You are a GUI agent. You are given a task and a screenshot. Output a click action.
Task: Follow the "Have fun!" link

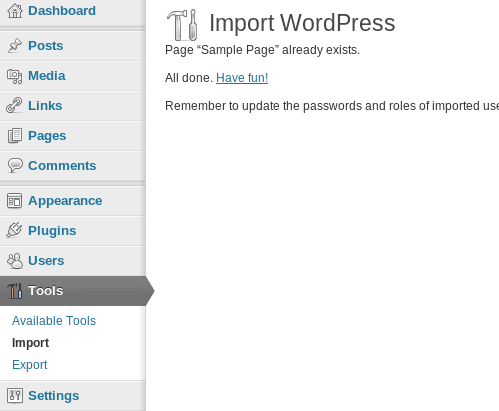[242, 78]
